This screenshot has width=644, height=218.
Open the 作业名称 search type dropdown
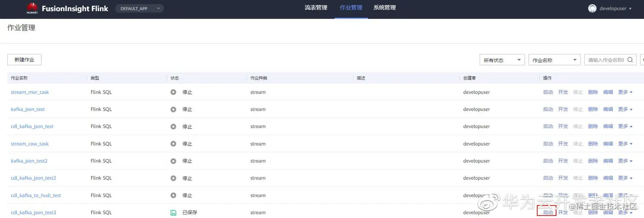pyautogui.click(x=555, y=60)
